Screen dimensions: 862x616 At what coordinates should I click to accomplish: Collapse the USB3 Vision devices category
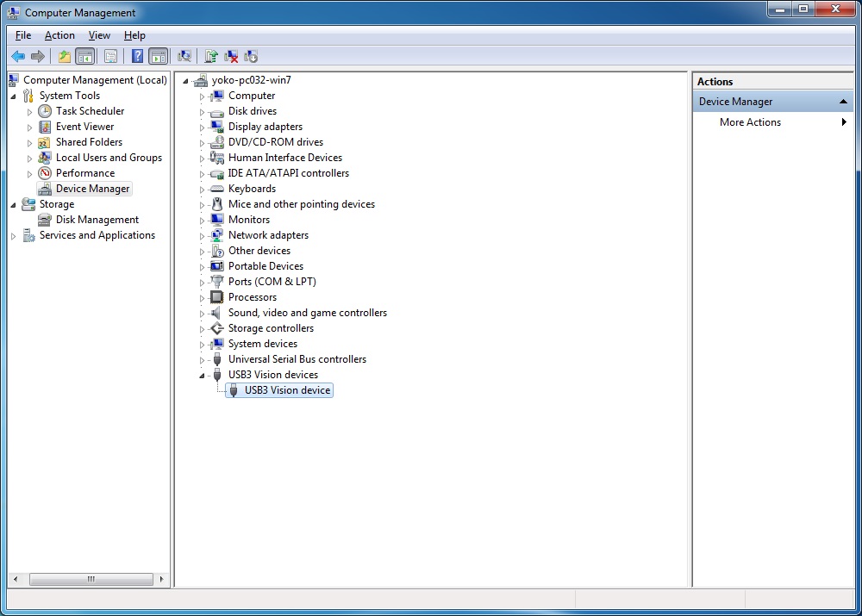click(202, 376)
